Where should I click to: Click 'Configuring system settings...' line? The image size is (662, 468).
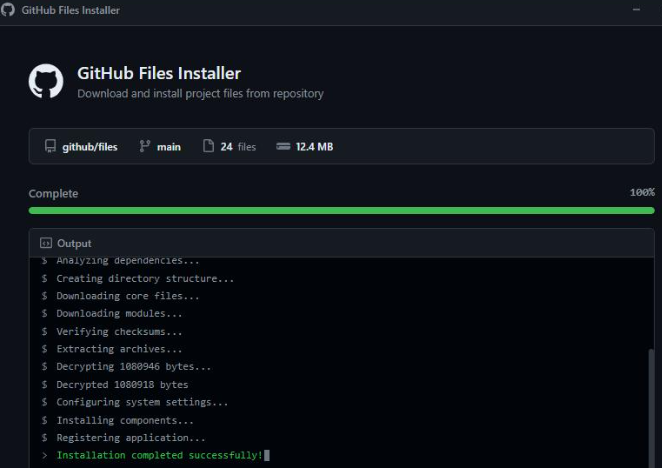click(x=142, y=402)
